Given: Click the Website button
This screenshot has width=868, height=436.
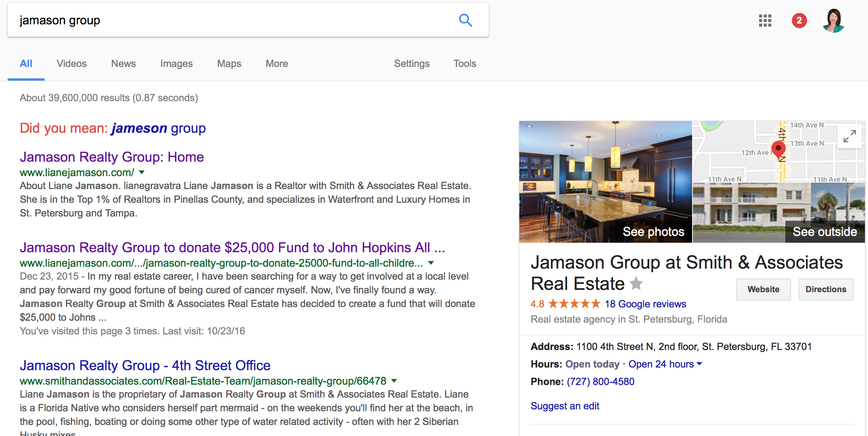Looking at the screenshot, I should click(763, 290).
